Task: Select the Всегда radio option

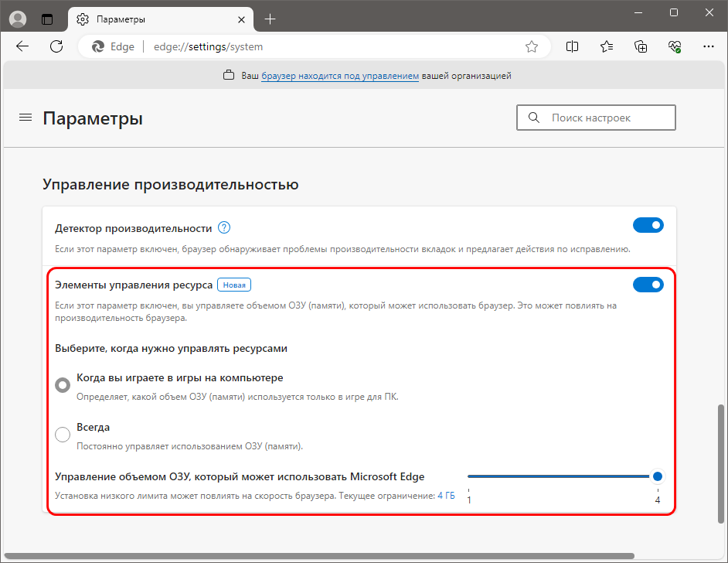Action: 63,435
